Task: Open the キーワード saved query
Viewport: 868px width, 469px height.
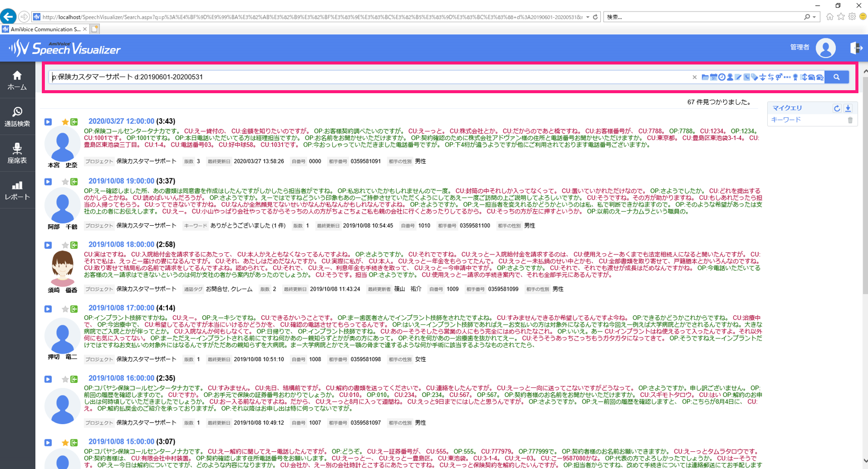Action: click(x=786, y=120)
